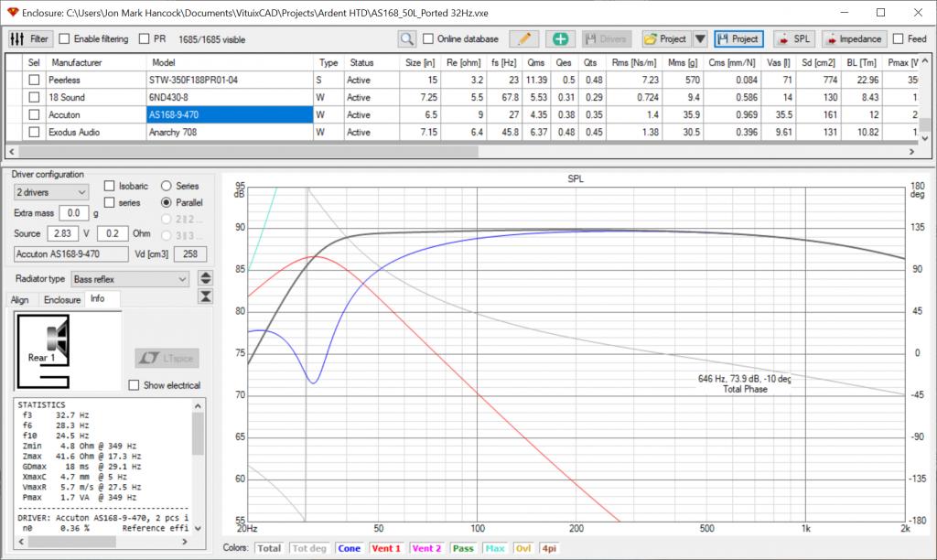Select the 18 Sound driver row checkbox
This screenshot has height=560, width=937.
click(x=34, y=97)
